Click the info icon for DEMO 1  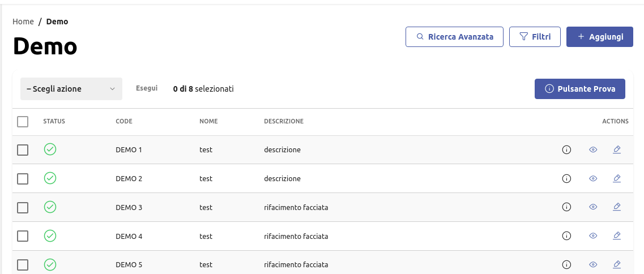[566, 150]
